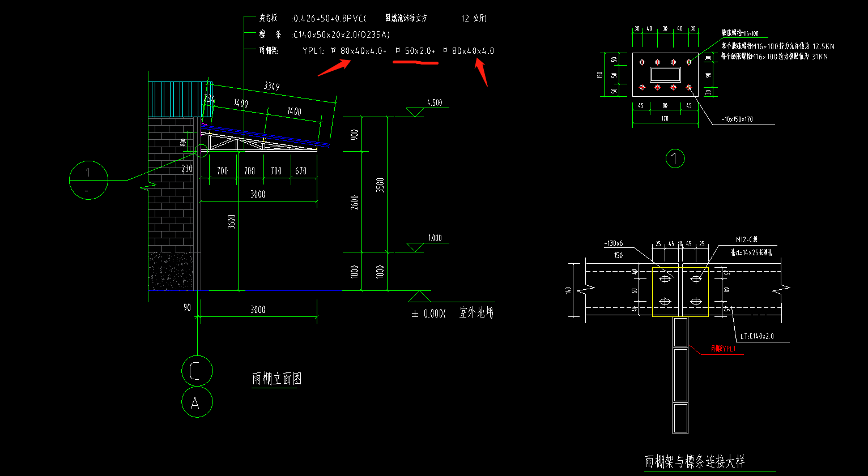Select the title text 雨棚立面图
The image size is (868, 476).
coord(276,379)
